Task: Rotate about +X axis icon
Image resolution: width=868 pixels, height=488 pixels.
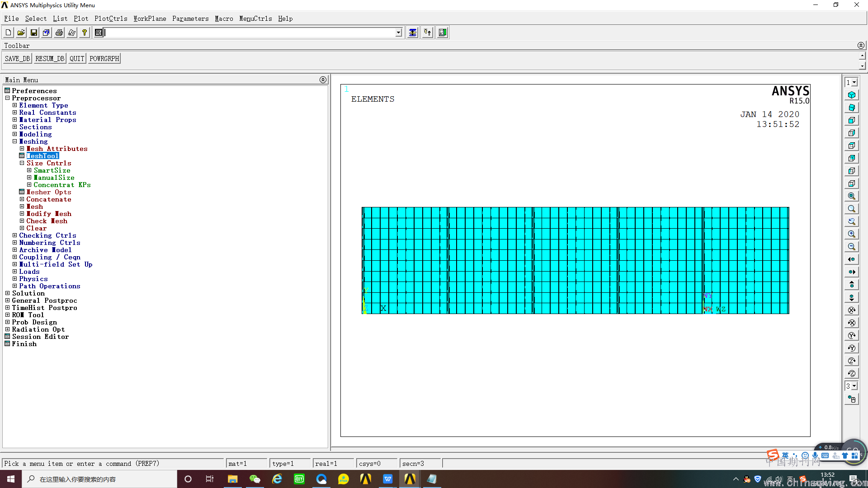Action: click(x=852, y=310)
